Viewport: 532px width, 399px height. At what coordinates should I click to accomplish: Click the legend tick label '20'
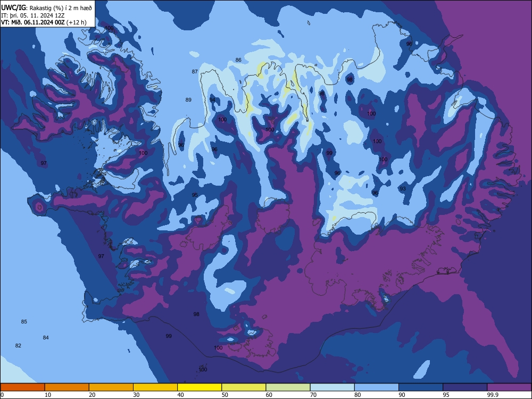pyautogui.click(x=92, y=395)
